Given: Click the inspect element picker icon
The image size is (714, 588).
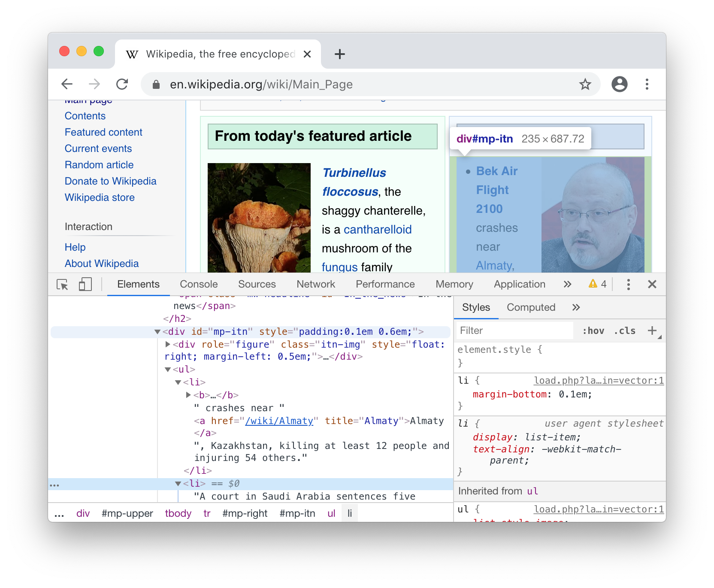Looking at the screenshot, I should 62,285.
